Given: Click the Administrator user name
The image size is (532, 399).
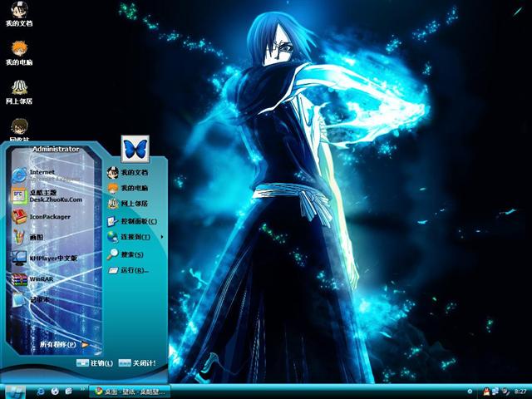Looking at the screenshot, I should click(56, 149).
